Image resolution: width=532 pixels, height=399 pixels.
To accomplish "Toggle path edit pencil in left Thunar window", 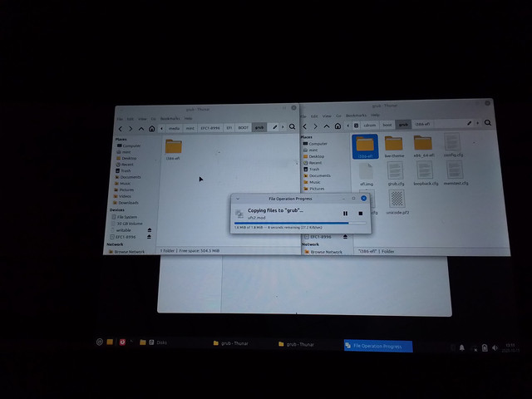I will pyautogui.click(x=275, y=127).
